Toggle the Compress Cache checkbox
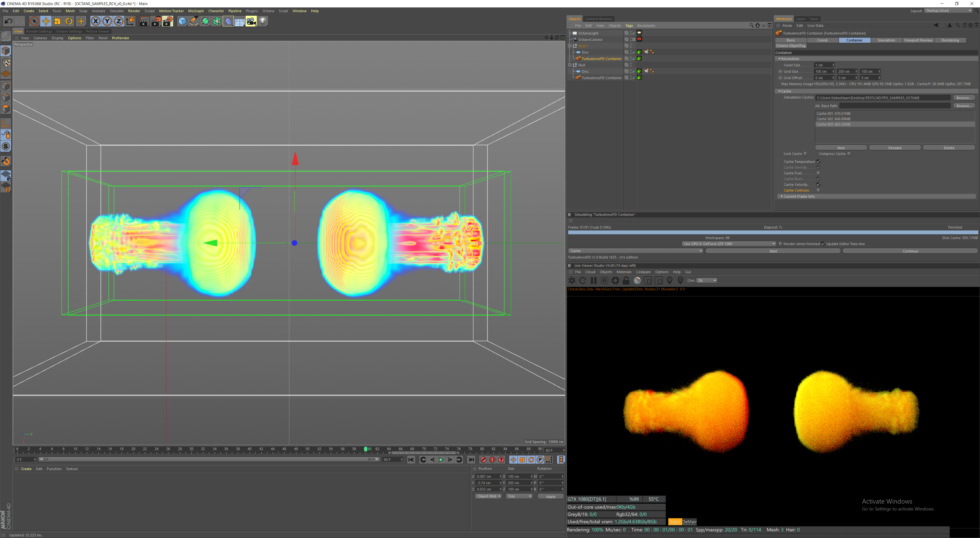The height and width of the screenshot is (538, 980). tap(849, 153)
